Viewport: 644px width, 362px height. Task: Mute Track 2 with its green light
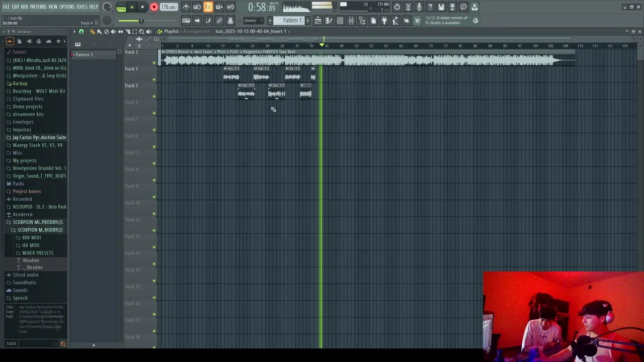[x=154, y=79]
